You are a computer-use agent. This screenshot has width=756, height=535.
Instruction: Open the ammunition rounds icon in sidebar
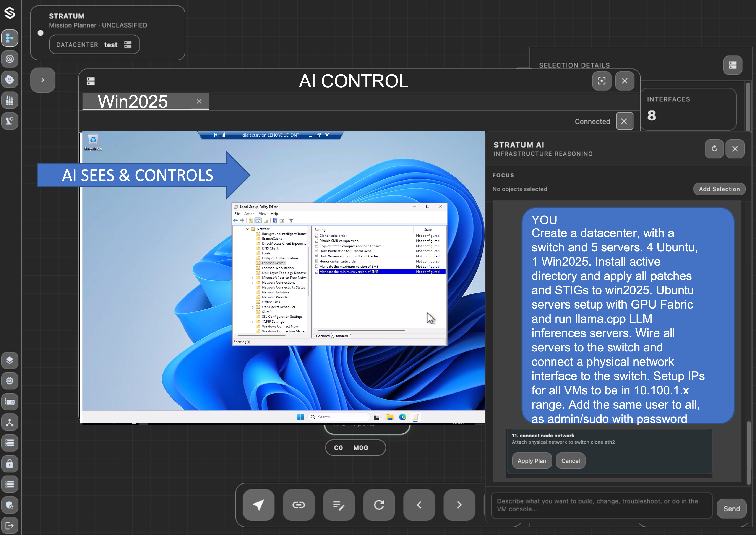(10, 100)
